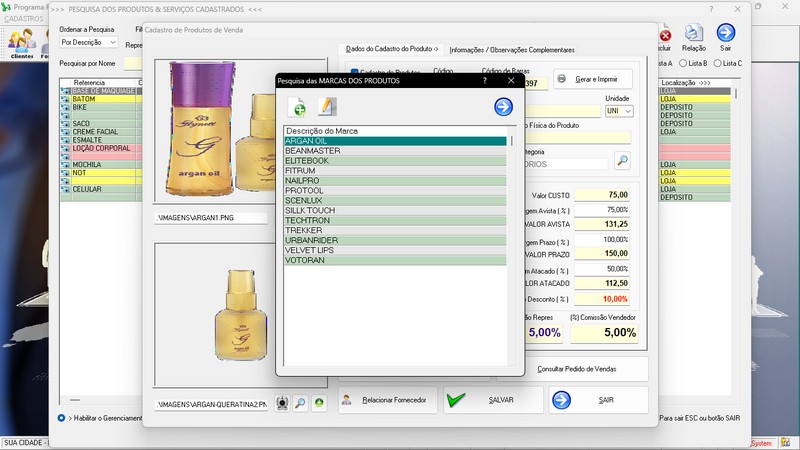Viewport: 800px width, 450px height.
Task: Open the Por Descrição sort dropdown
Action: click(88, 43)
